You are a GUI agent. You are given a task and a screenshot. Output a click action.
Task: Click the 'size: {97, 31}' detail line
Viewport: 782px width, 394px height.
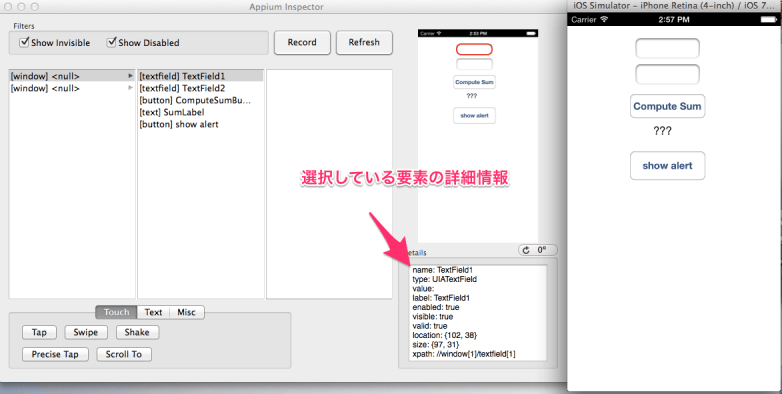(436, 345)
